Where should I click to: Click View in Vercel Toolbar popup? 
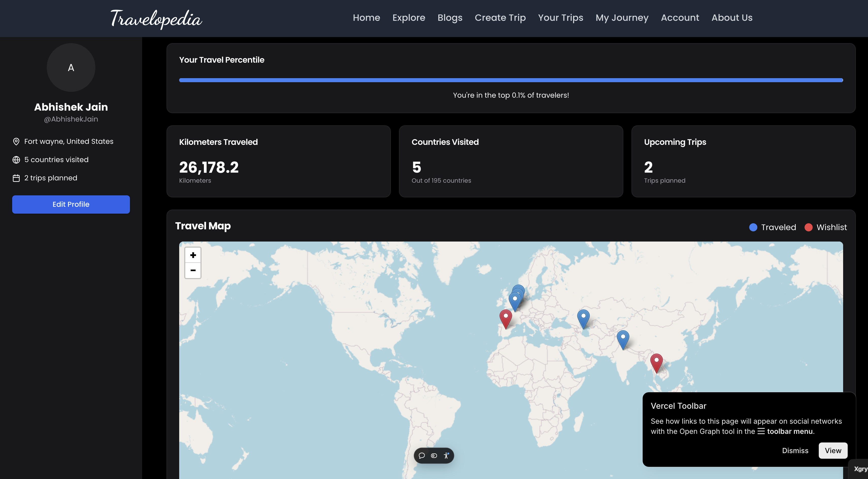tap(833, 450)
